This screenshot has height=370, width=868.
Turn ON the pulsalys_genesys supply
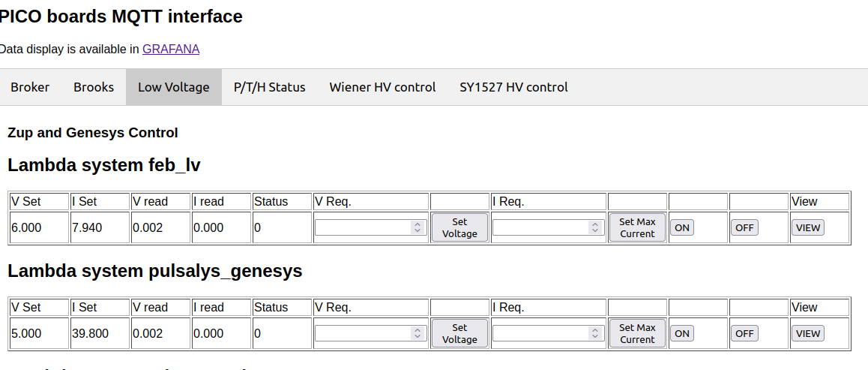coord(681,333)
